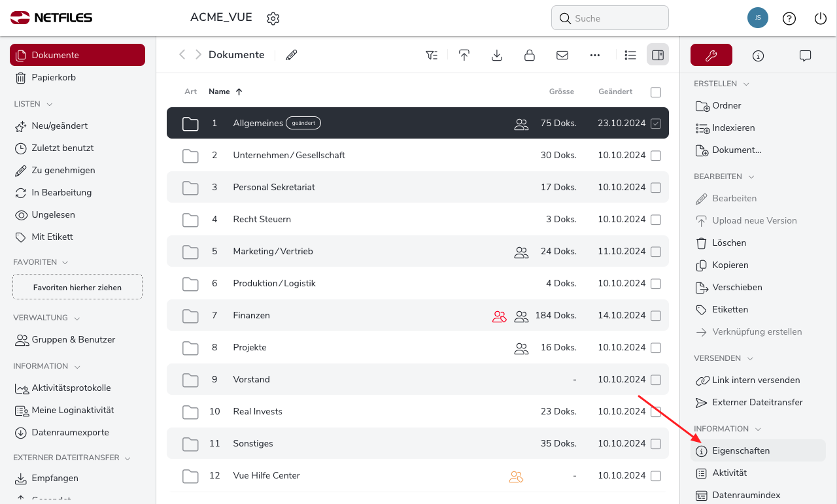
Task: Switch to the comments tab in right panel
Action: (805, 56)
